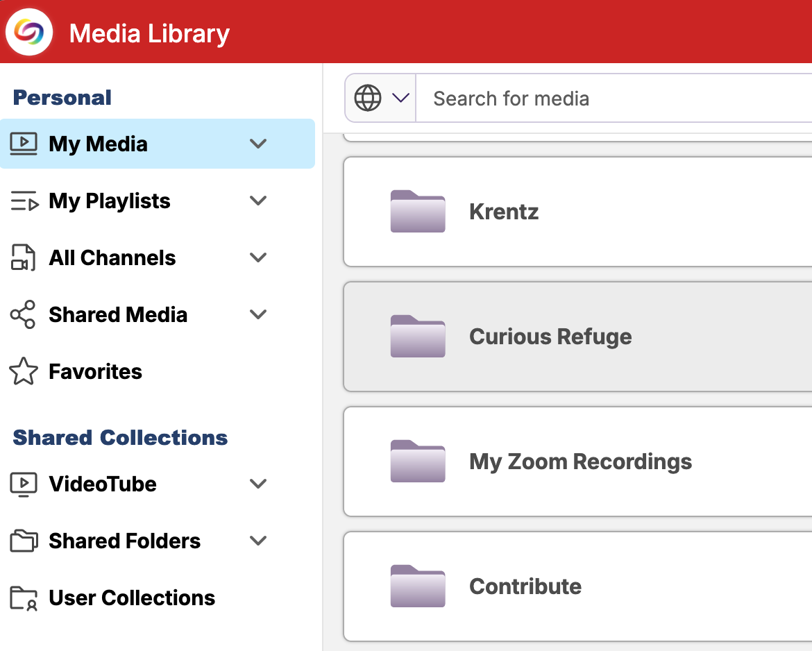This screenshot has width=812, height=651.
Task: Click the Krentz folder icon
Action: click(x=418, y=211)
